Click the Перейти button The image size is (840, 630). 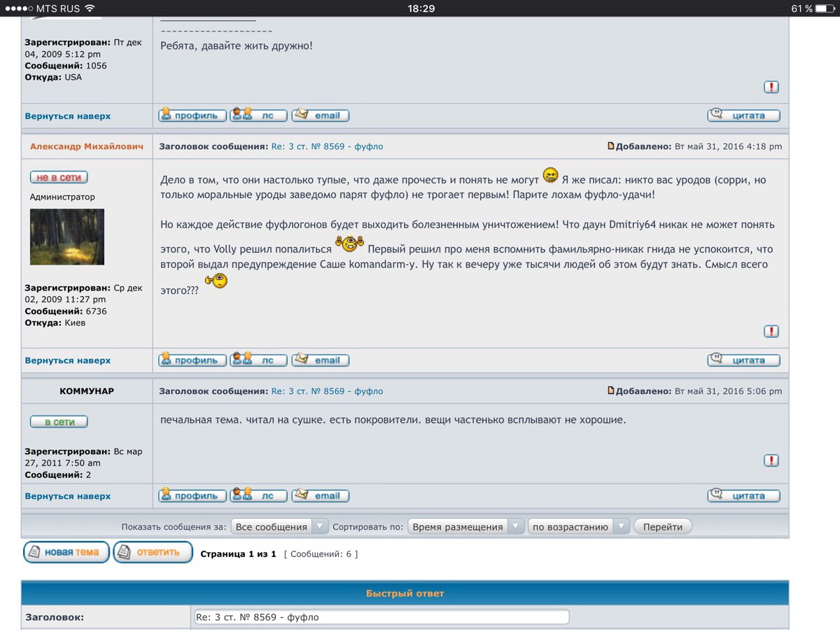[662, 526]
